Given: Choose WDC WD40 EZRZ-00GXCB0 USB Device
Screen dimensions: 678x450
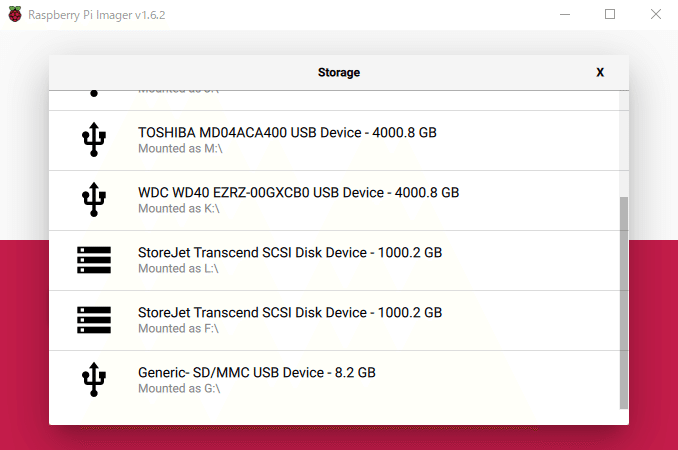Looking at the screenshot, I should (334, 201).
